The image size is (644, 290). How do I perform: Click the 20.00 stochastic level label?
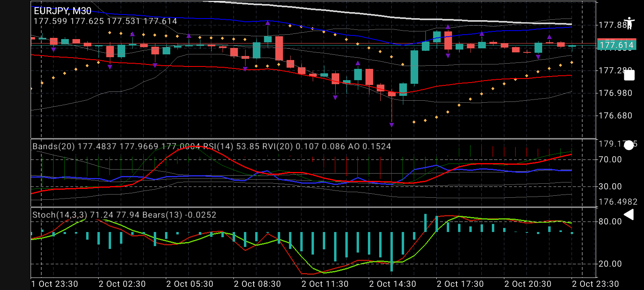tap(610, 264)
